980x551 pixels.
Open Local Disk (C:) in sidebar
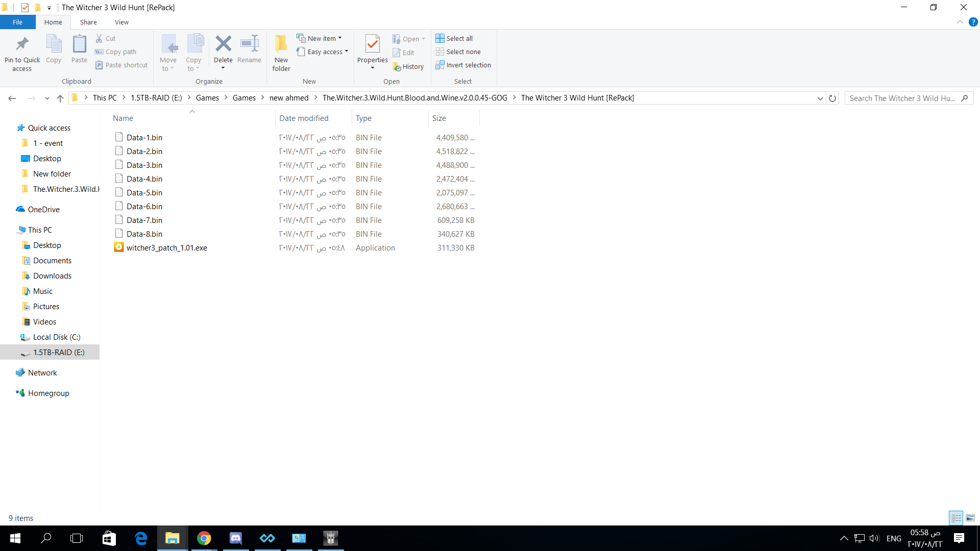click(56, 337)
